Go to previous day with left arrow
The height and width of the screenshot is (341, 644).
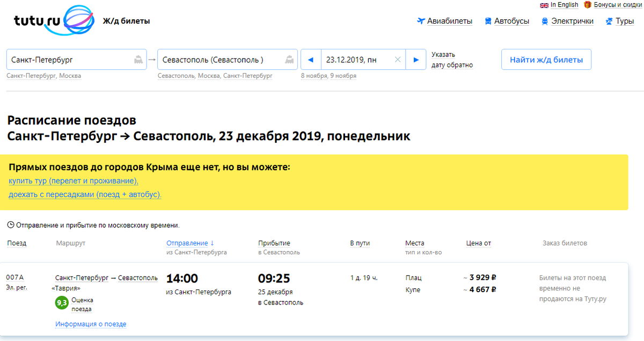[x=311, y=60]
